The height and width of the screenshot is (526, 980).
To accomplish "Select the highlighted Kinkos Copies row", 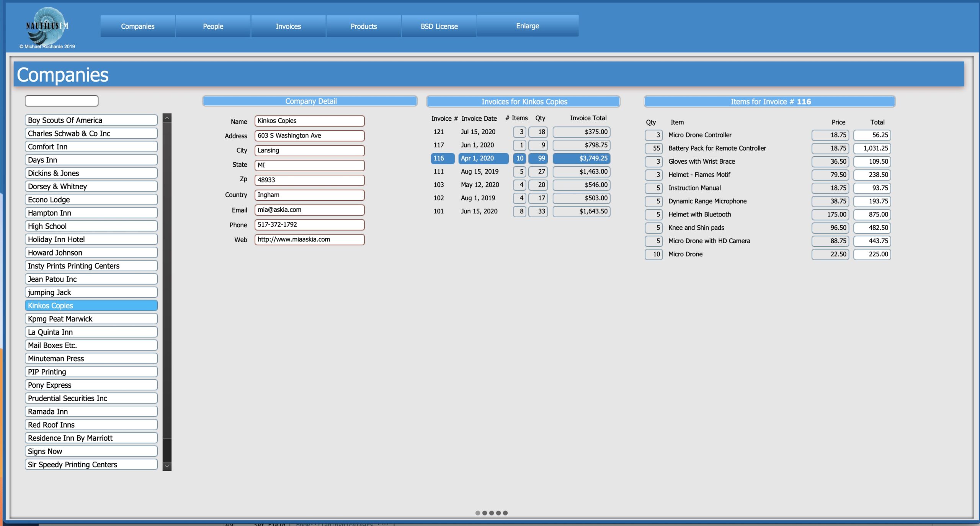I will pyautogui.click(x=91, y=306).
